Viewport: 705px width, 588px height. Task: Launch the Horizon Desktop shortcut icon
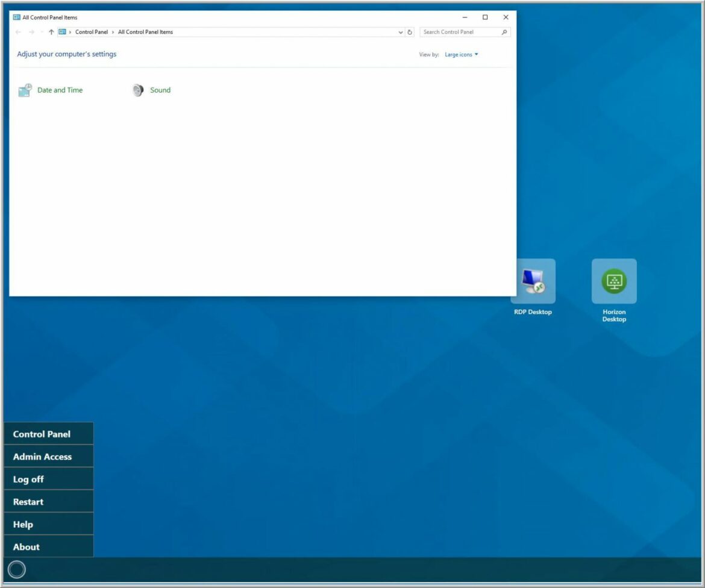(614, 281)
